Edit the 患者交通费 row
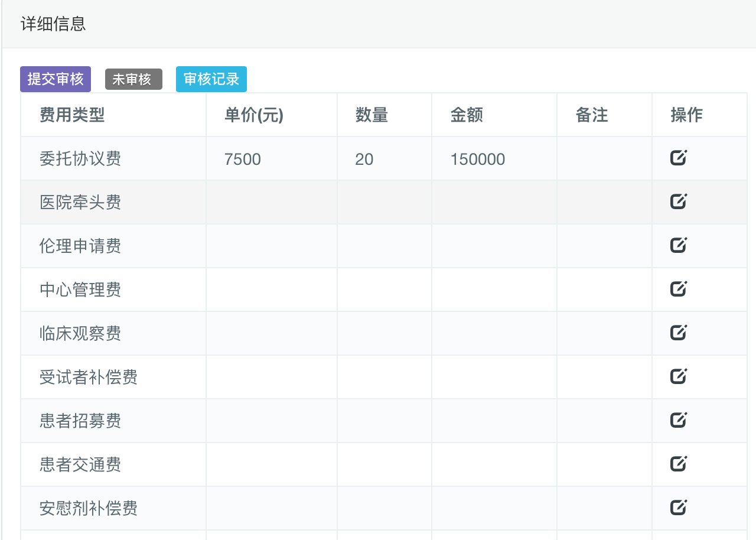756x540 pixels. tap(679, 464)
